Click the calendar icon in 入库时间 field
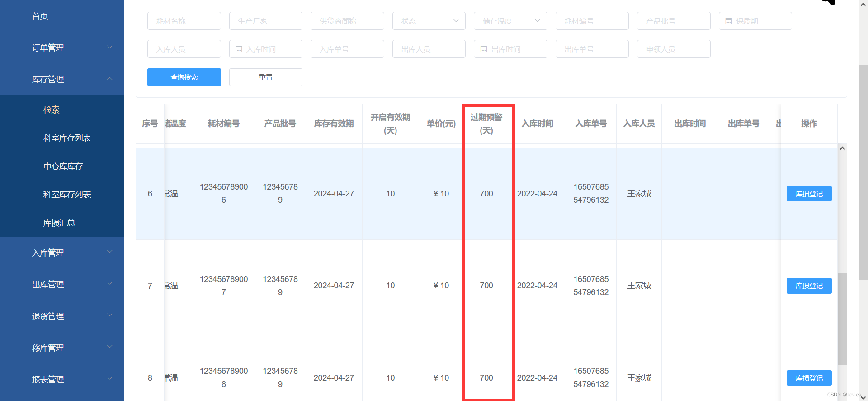 coord(239,49)
